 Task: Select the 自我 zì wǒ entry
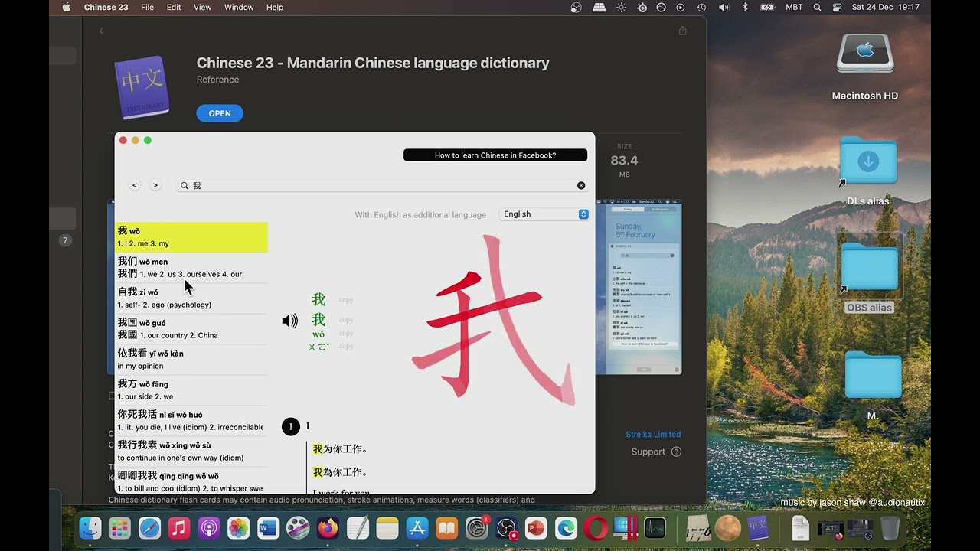pos(191,298)
